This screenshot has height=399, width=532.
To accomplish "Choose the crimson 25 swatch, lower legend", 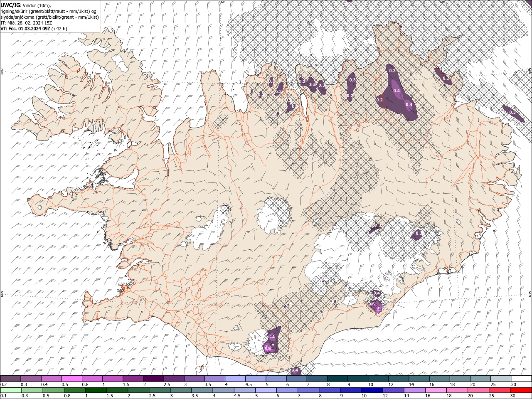I will point(499,390).
